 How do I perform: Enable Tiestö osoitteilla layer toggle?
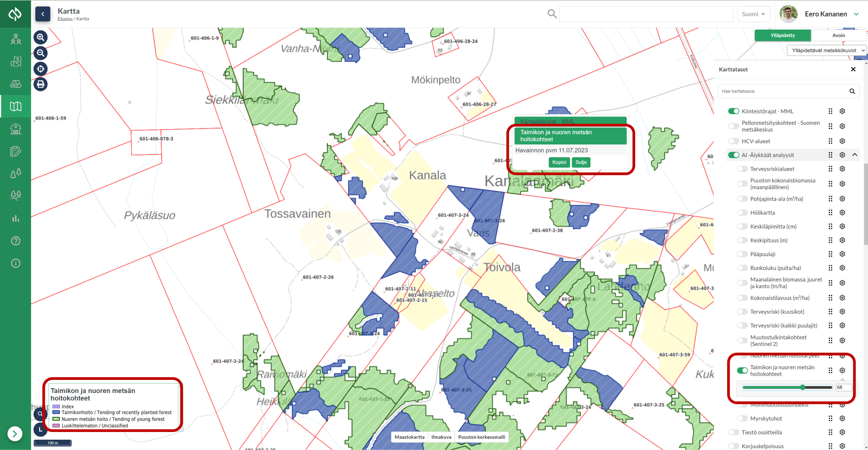[x=734, y=432]
